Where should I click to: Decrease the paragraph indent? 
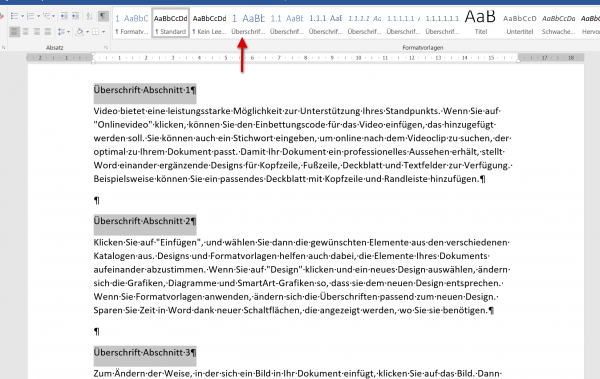pyautogui.click(x=64, y=16)
